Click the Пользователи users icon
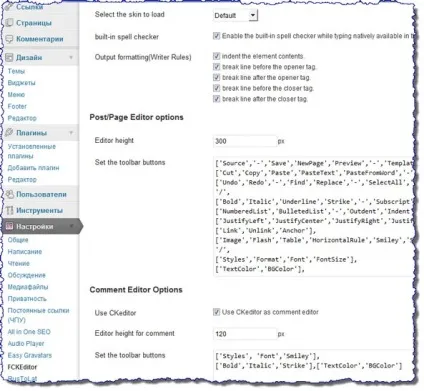 10,194
